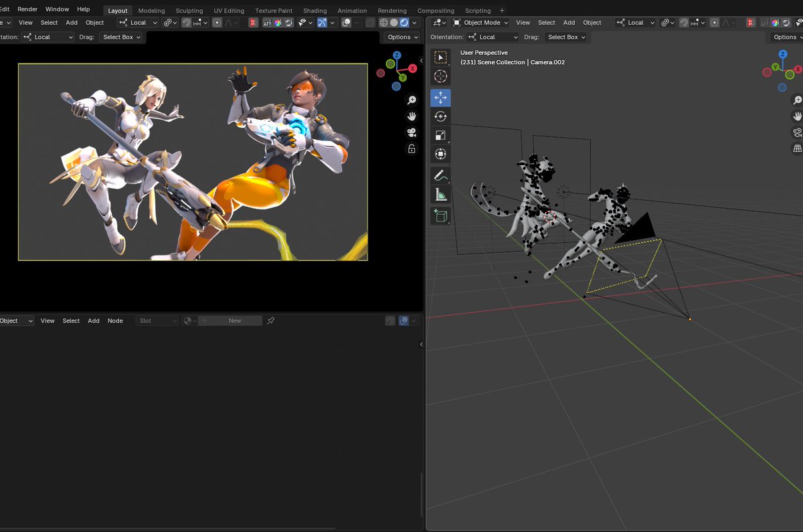
Task: Switch to the Modeling workspace tab
Action: tap(151, 11)
